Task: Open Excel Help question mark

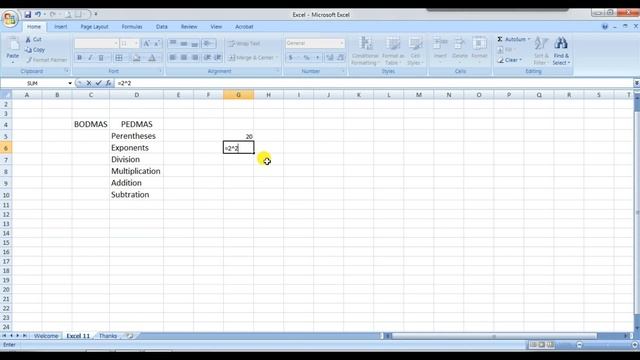Action: (x=604, y=27)
